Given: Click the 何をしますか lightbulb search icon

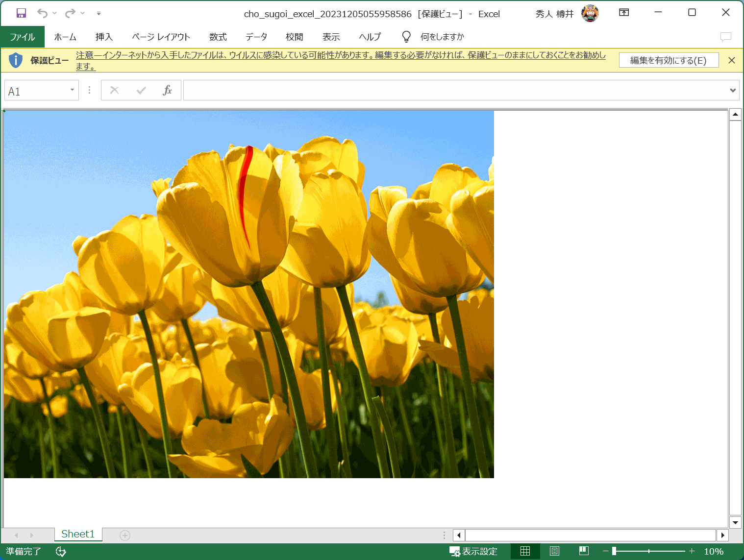Looking at the screenshot, I should pos(406,36).
